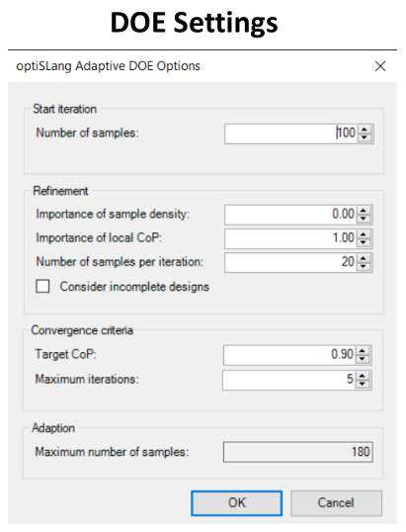The width and height of the screenshot is (406, 532).
Task: Click the OK button
Action: coord(236,503)
